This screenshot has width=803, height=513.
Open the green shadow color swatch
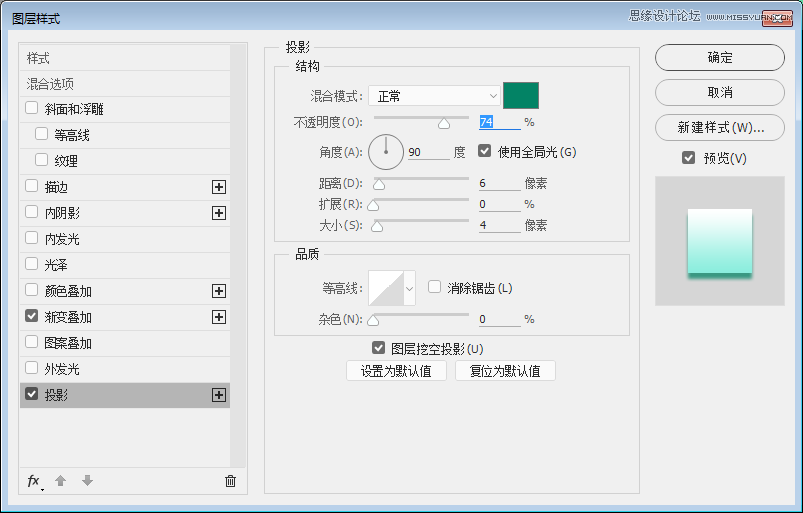tap(521, 95)
